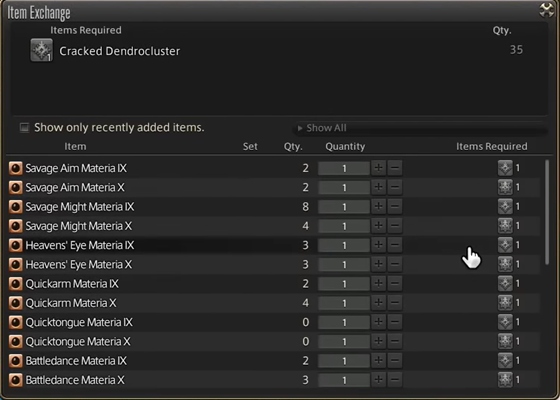560x400 pixels.
Task: Click required cluster icon in Savage Might Materia X row
Action: [505, 226]
